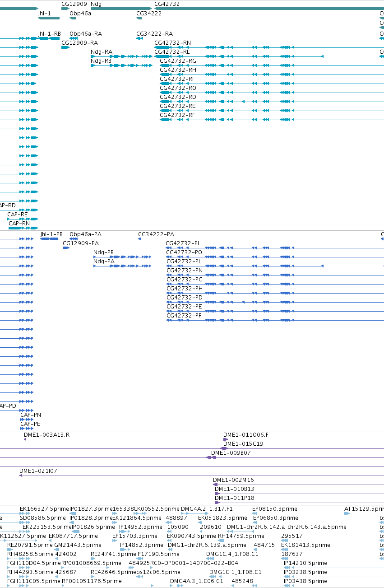This screenshot has width=384, height=588.
Task: Select the Obp46a-RA transcript label
Action: [x=86, y=34]
